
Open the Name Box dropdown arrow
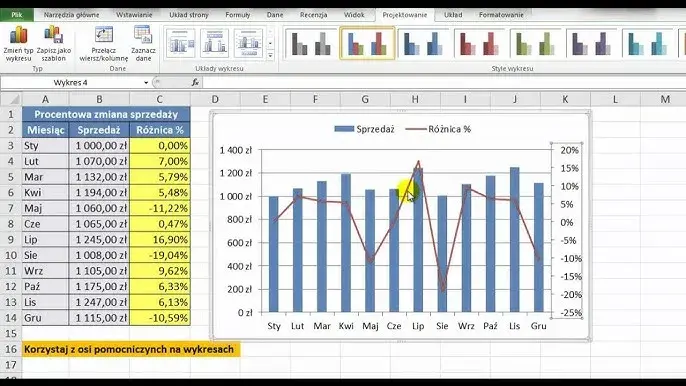[146, 82]
